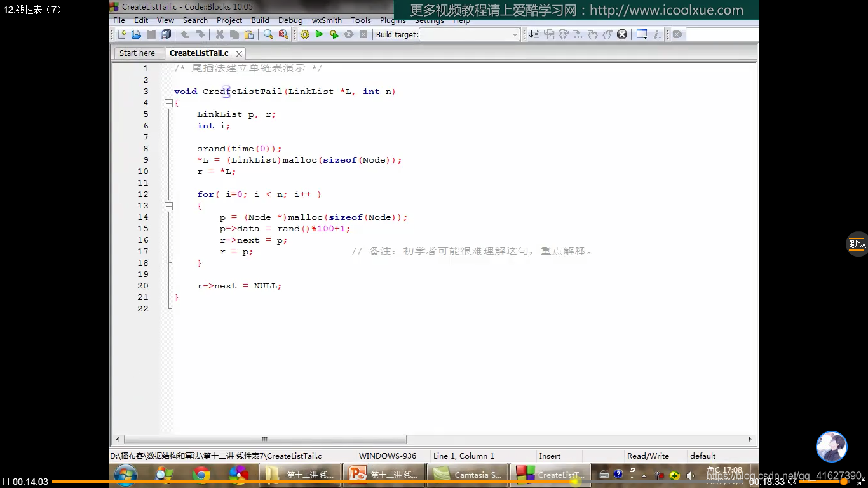Open the Debug menu
868x488 pixels.
(290, 20)
